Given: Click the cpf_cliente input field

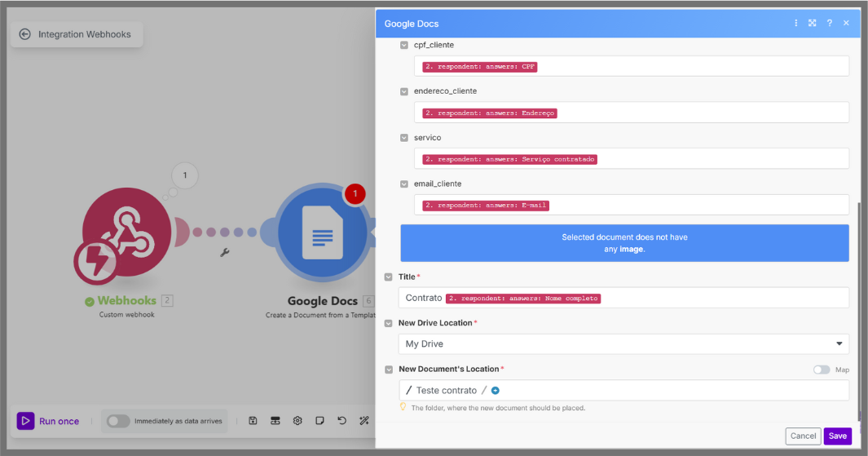Looking at the screenshot, I should coord(631,67).
